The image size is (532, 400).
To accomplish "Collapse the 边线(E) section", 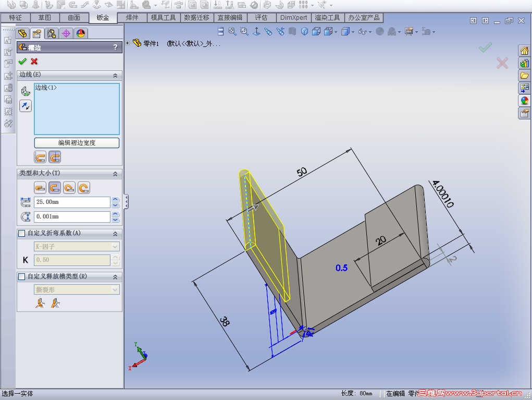I will [115, 76].
